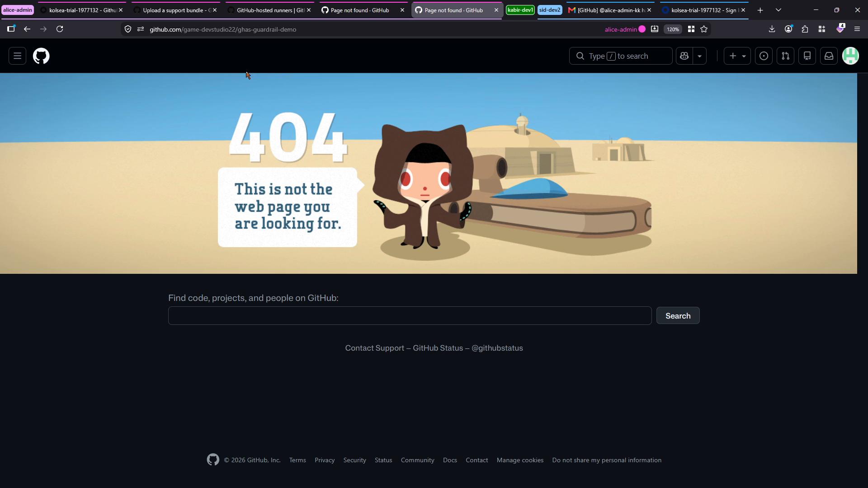Open Terms footer link
Viewport: 868px width, 488px height.
pyautogui.click(x=297, y=460)
